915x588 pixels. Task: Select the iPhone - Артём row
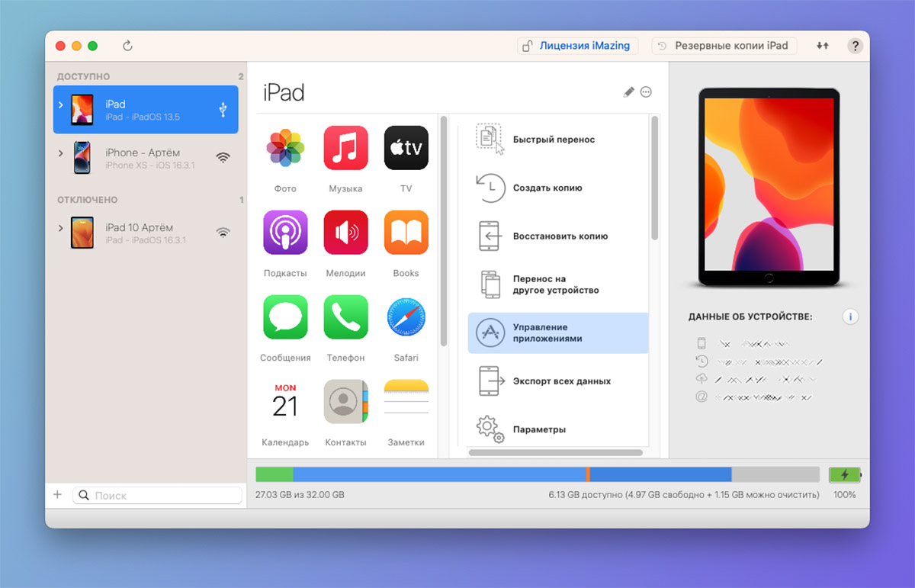click(x=146, y=158)
